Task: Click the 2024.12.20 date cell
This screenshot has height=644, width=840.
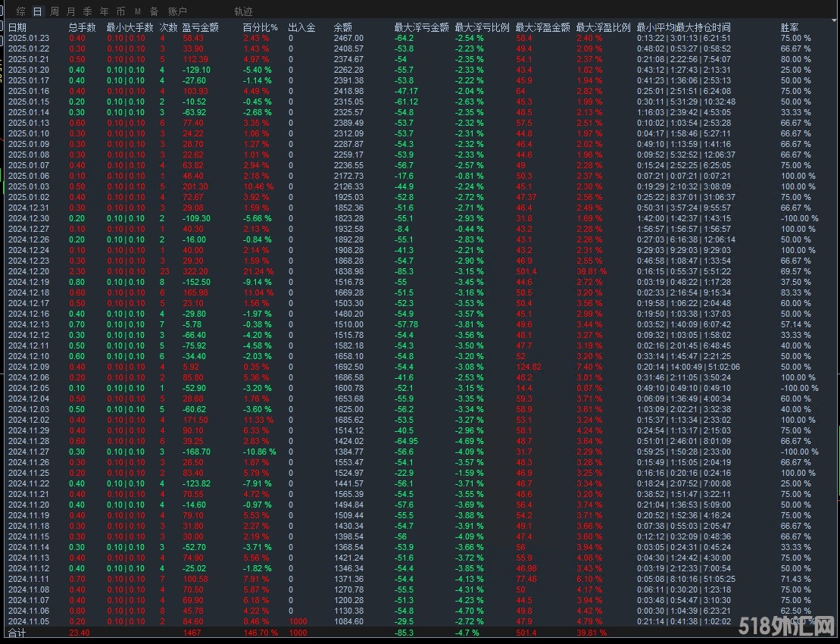Action: [29, 272]
